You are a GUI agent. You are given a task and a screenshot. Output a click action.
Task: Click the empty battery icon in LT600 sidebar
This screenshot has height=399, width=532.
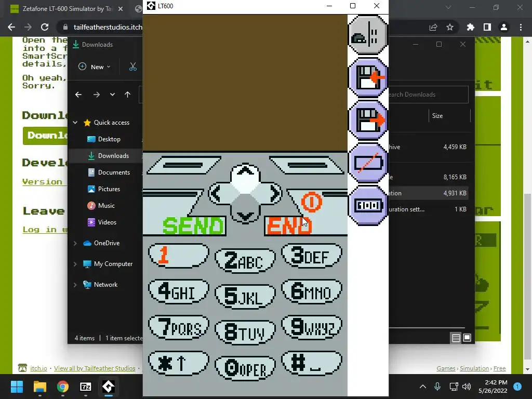click(368, 163)
